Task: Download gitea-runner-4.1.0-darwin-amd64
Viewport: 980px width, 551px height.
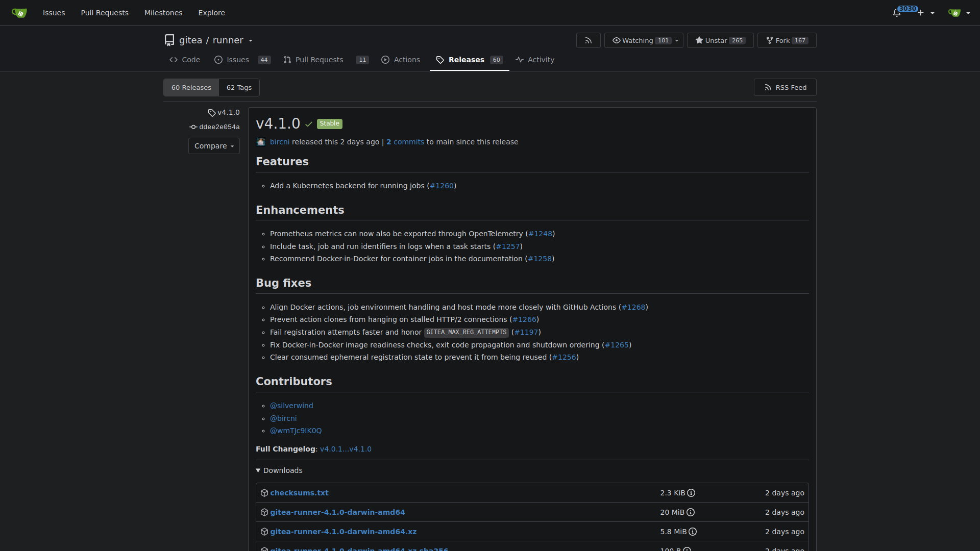Action: point(337,512)
